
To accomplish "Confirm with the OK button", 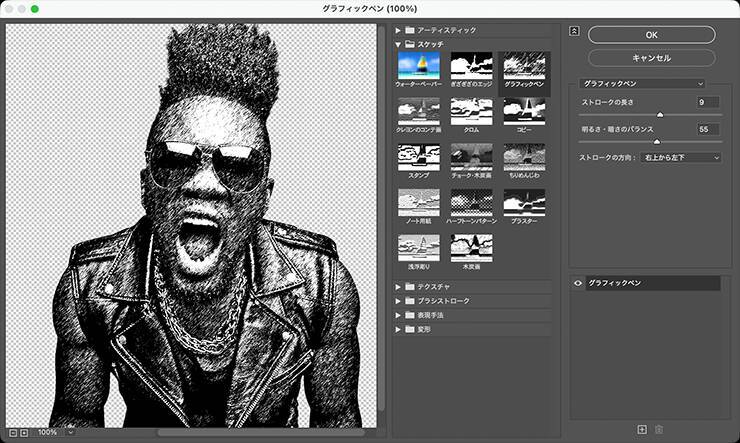I will (651, 35).
